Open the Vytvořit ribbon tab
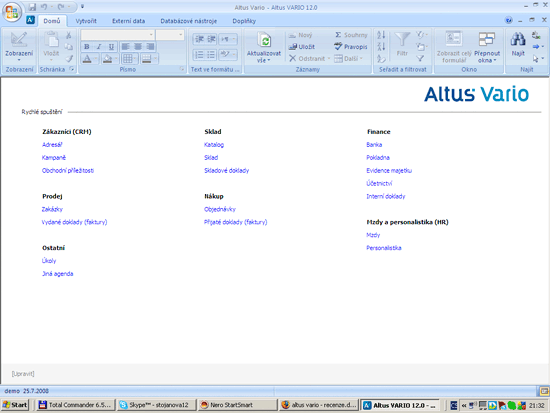 tap(86, 21)
